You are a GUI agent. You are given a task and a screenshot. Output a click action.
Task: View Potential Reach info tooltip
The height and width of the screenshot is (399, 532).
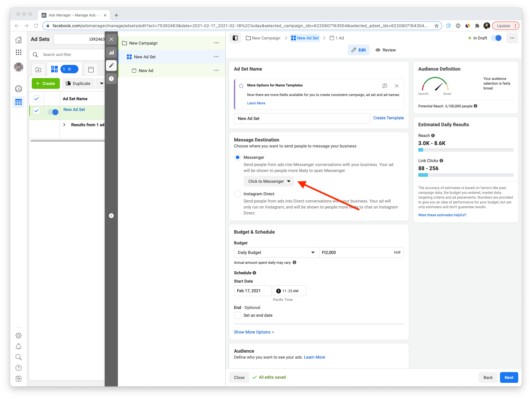475,106
